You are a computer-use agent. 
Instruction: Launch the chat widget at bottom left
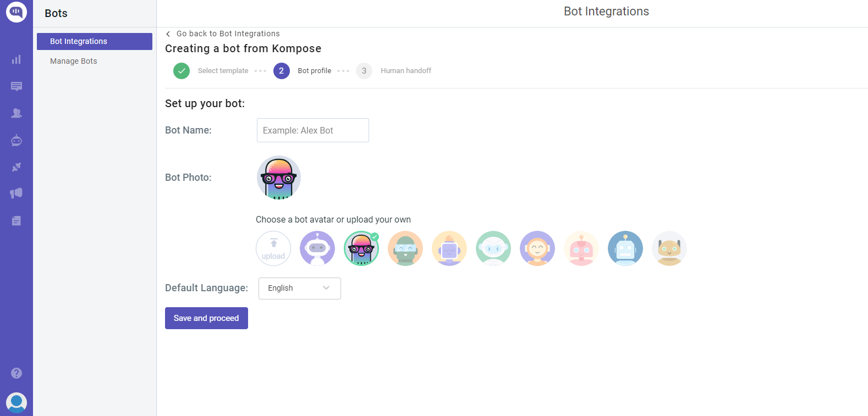point(17,402)
